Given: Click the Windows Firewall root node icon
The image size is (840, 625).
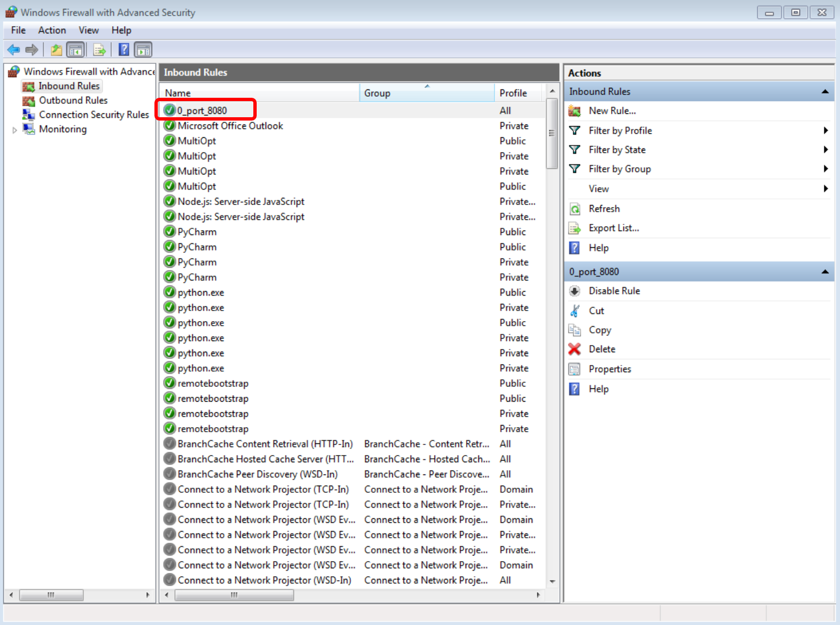Looking at the screenshot, I should pyautogui.click(x=14, y=71).
